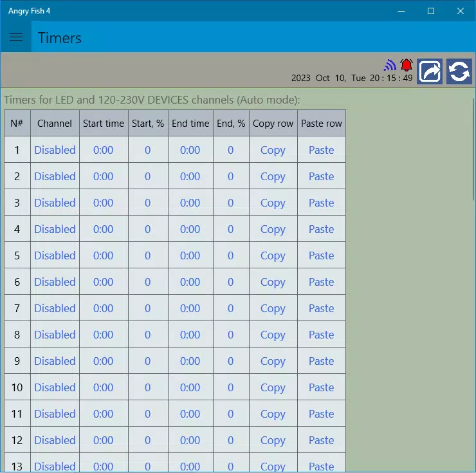476x473 pixels.
Task: Paste into timer row 7
Action: click(x=321, y=308)
